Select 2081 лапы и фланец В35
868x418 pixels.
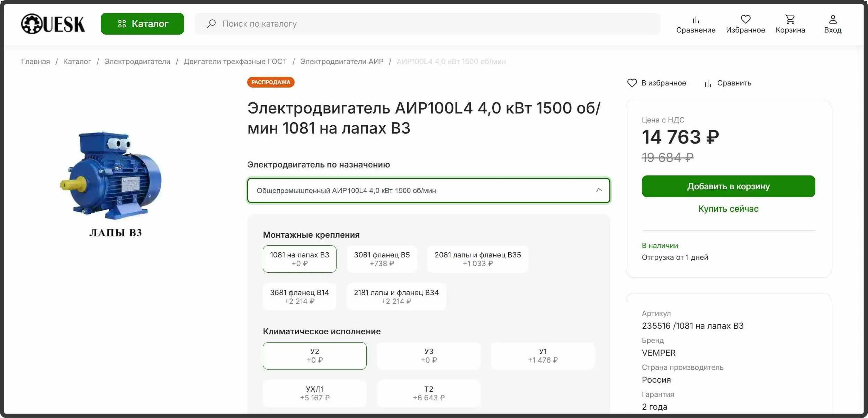[x=477, y=259]
